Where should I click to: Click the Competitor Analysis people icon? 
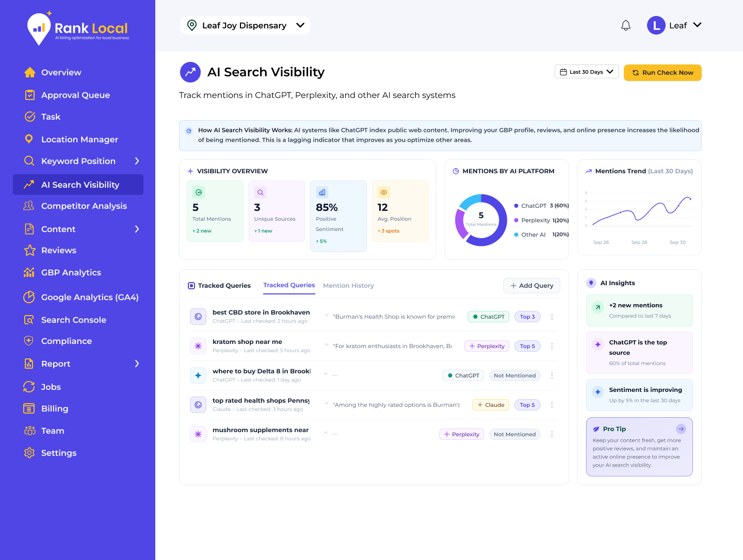[x=29, y=206]
